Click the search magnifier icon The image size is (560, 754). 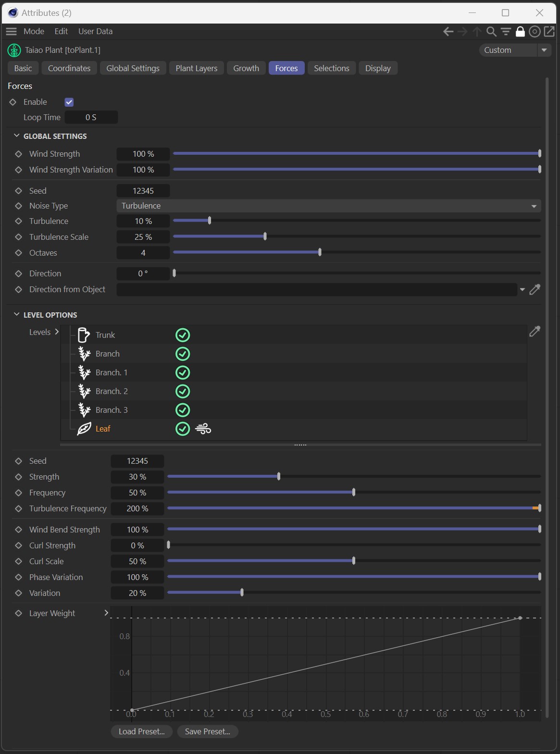point(491,32)
